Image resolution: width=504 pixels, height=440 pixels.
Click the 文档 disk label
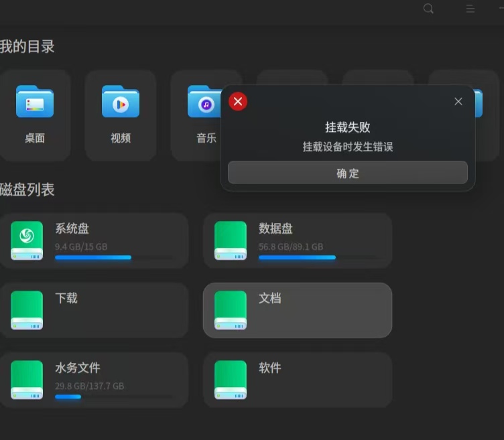(x=270, y=298)
